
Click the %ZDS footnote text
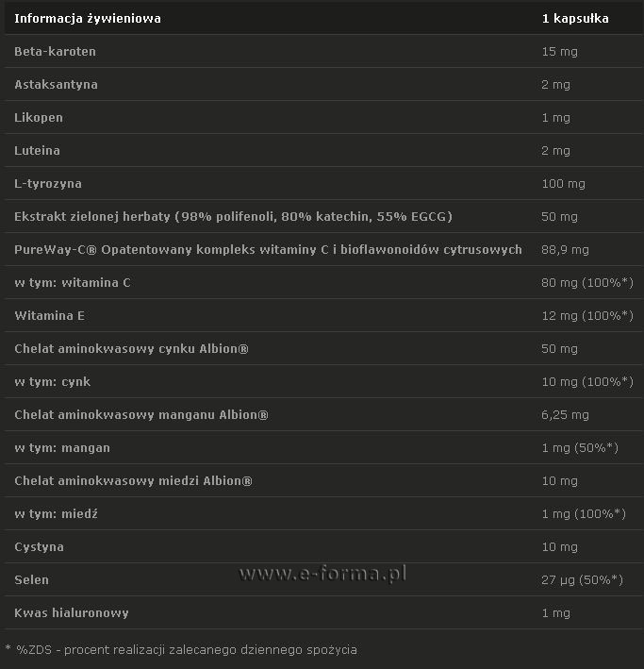(181, 650)
